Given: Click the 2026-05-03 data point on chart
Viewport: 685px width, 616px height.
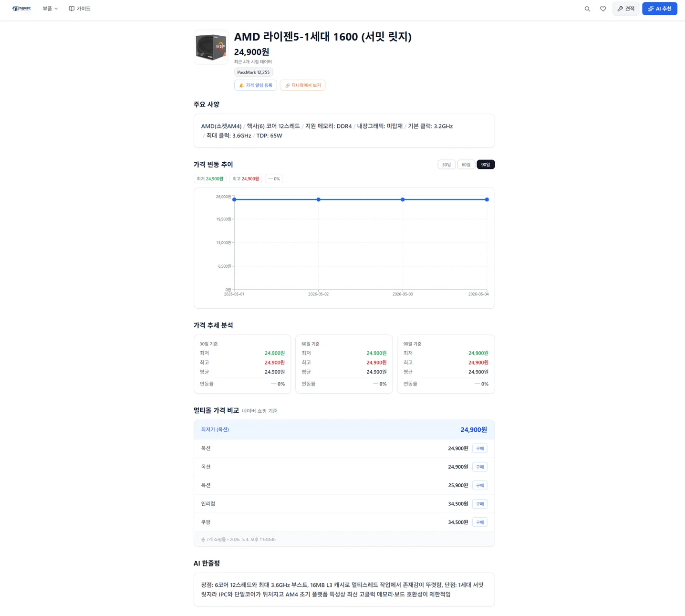Looking at the screenshot, I should point(403,199).
